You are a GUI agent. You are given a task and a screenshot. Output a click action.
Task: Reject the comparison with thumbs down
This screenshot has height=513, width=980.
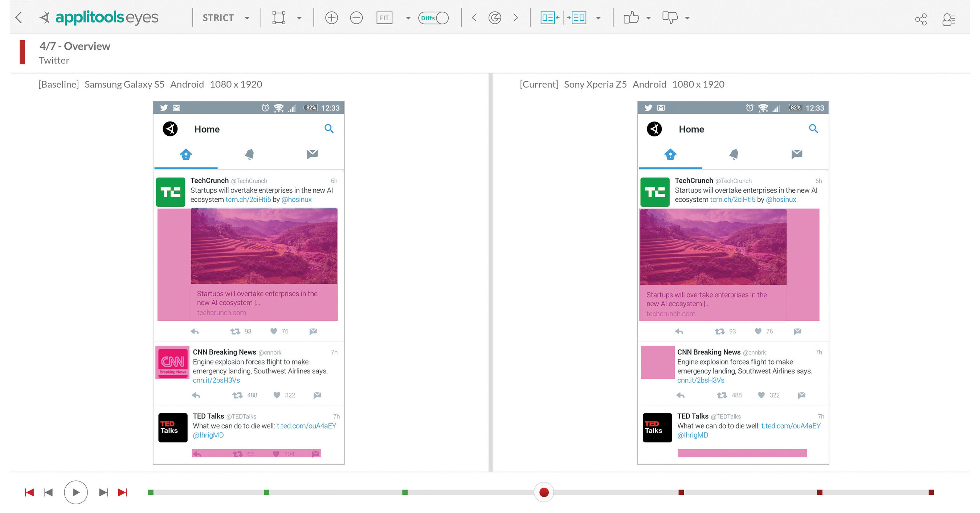pyautogui.click(x=671, y=17)
